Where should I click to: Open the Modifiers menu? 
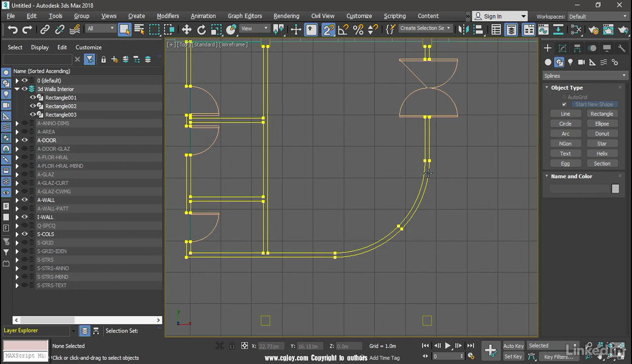[168, 16]
